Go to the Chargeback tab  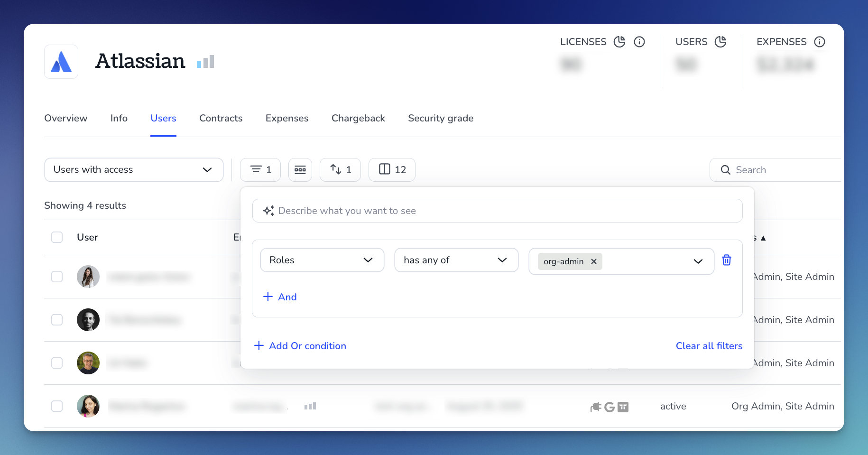point(358,118)
